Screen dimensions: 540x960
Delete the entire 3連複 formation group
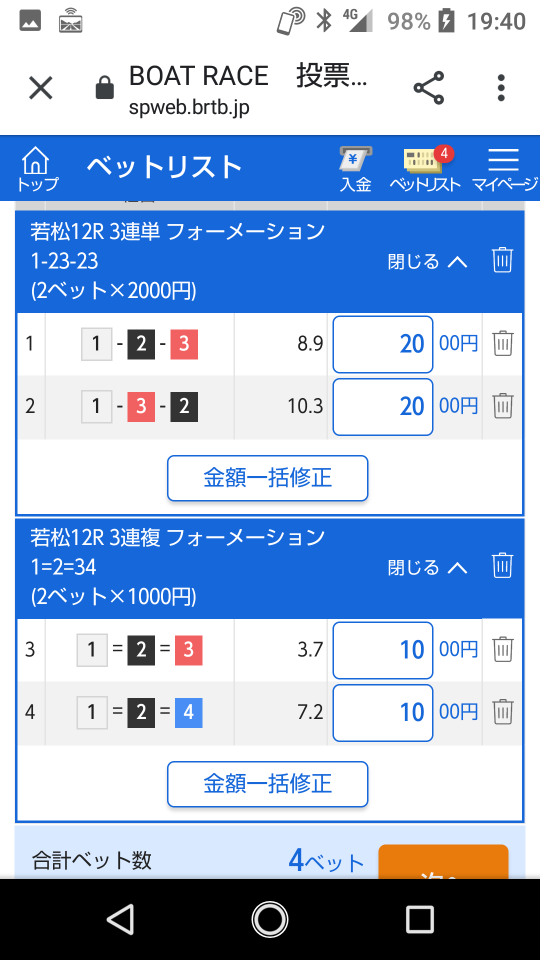[502, 566]
